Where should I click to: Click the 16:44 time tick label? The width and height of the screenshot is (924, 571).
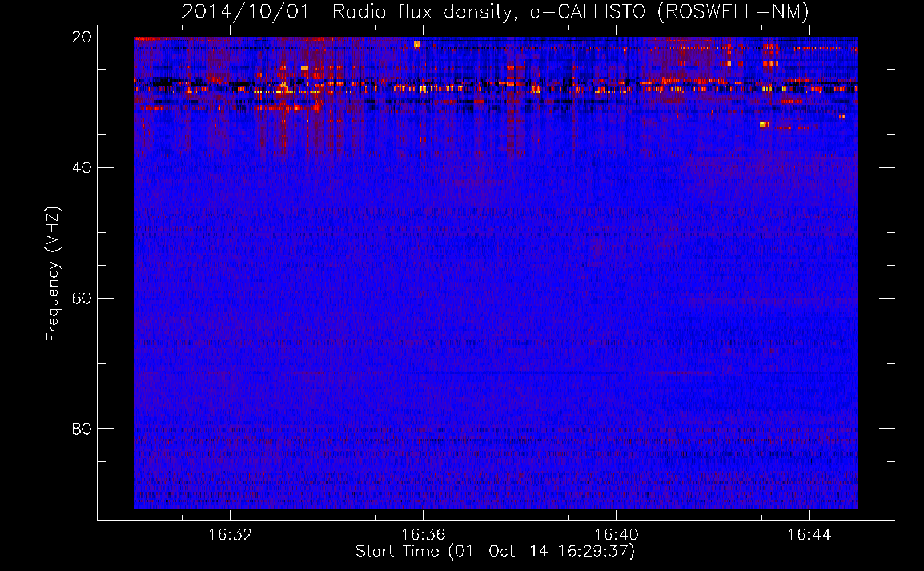pos(809,535)
